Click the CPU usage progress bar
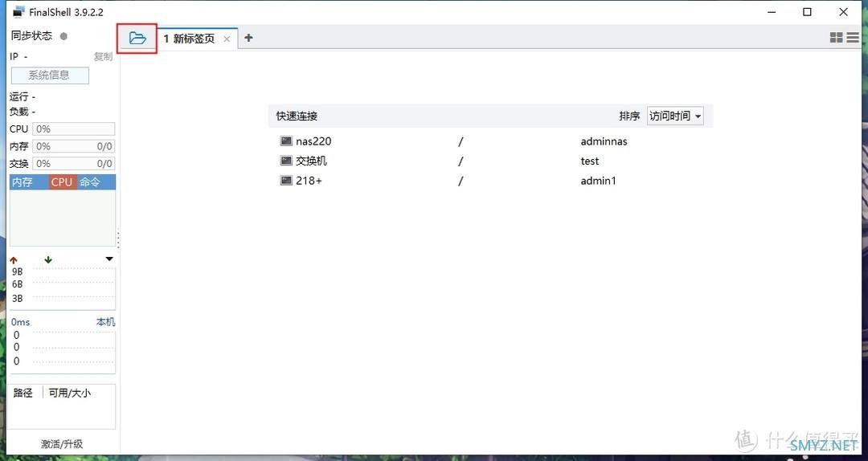 [74, 129]
